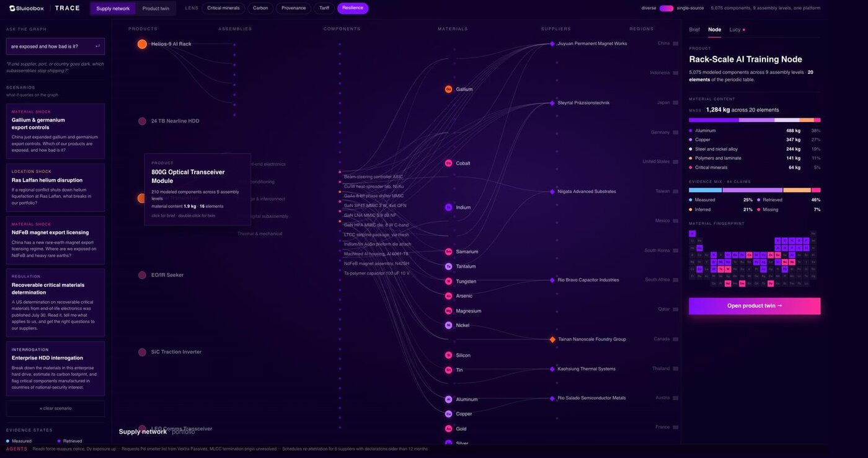
Task: Enable the Critical minerals lens
Action: click(x=223, y=8)
